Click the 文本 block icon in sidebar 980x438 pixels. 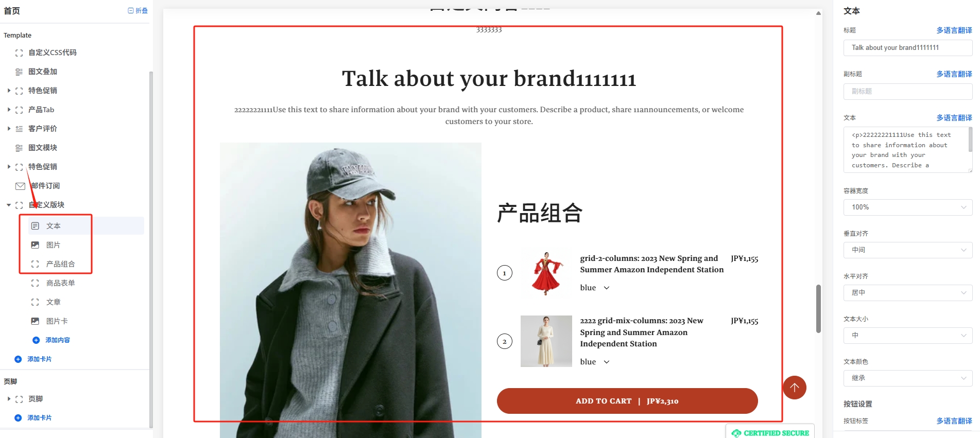pos(35,226)
